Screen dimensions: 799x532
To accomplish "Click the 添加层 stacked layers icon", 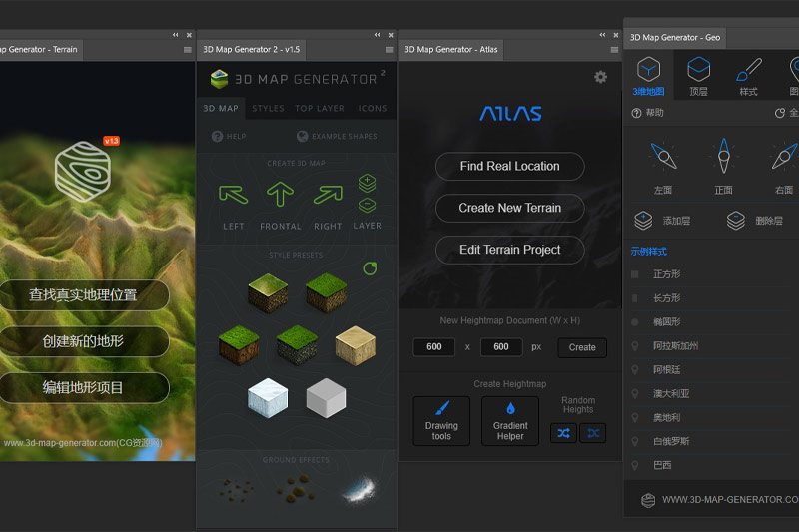I will coord(644,221).
